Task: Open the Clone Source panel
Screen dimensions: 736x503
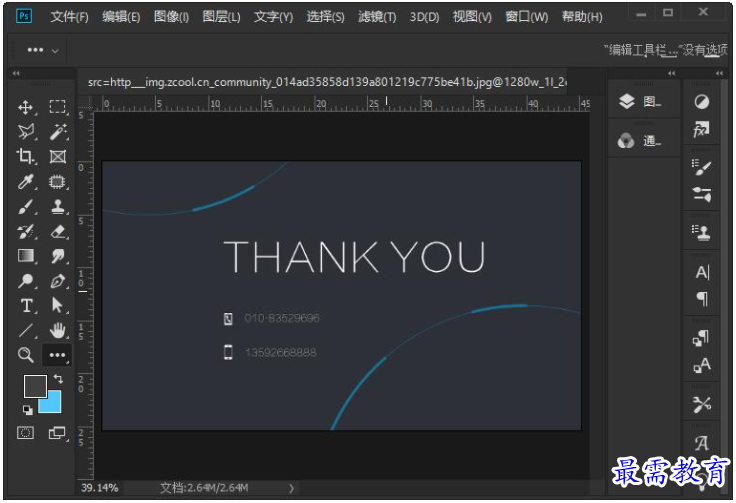Action: pyautogui.click(x=702, y=232)
